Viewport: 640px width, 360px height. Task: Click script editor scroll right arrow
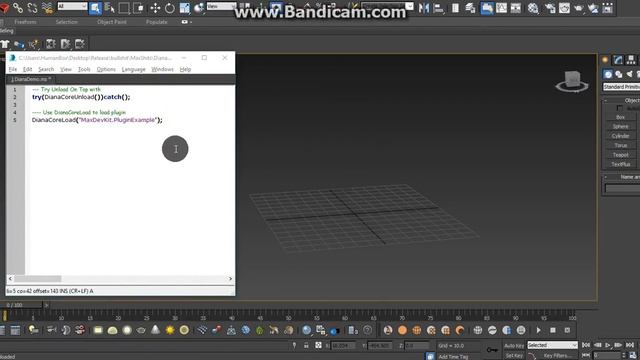(x=230, y=279)
